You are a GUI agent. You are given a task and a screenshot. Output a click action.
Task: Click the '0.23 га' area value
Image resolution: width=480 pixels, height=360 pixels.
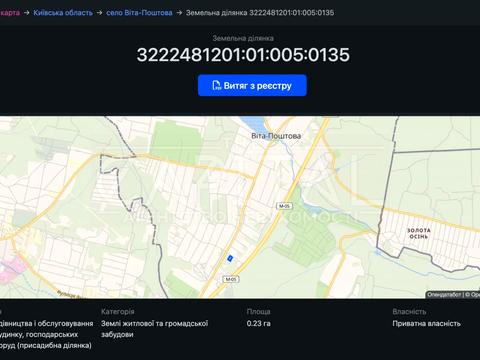[259, 323]
